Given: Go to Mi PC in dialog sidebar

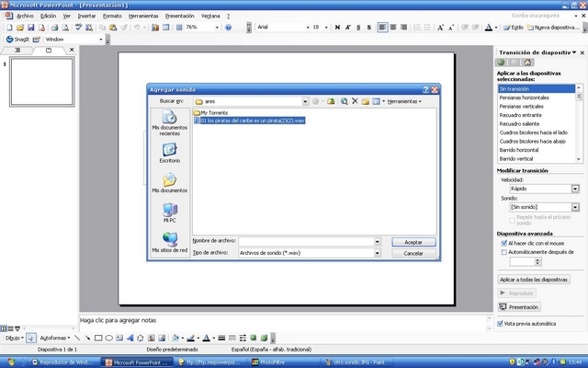Looking at the screenshot, I should click(169, 213).
